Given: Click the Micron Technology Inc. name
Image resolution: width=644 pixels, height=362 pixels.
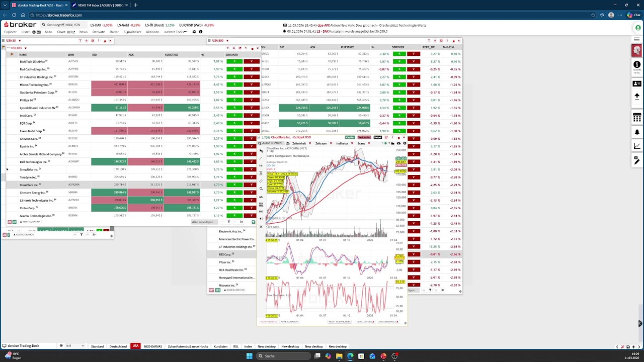Looking at the screenshot, I should (x=34, y=84).
